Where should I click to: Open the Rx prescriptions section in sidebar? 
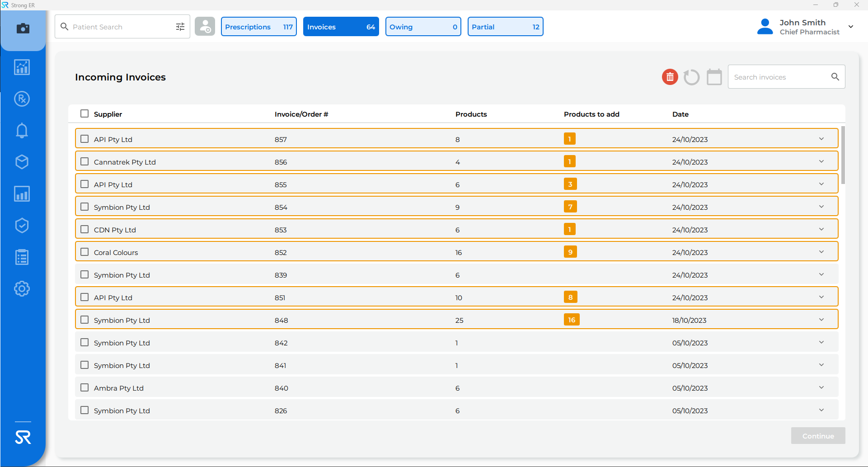coord(22,99)
